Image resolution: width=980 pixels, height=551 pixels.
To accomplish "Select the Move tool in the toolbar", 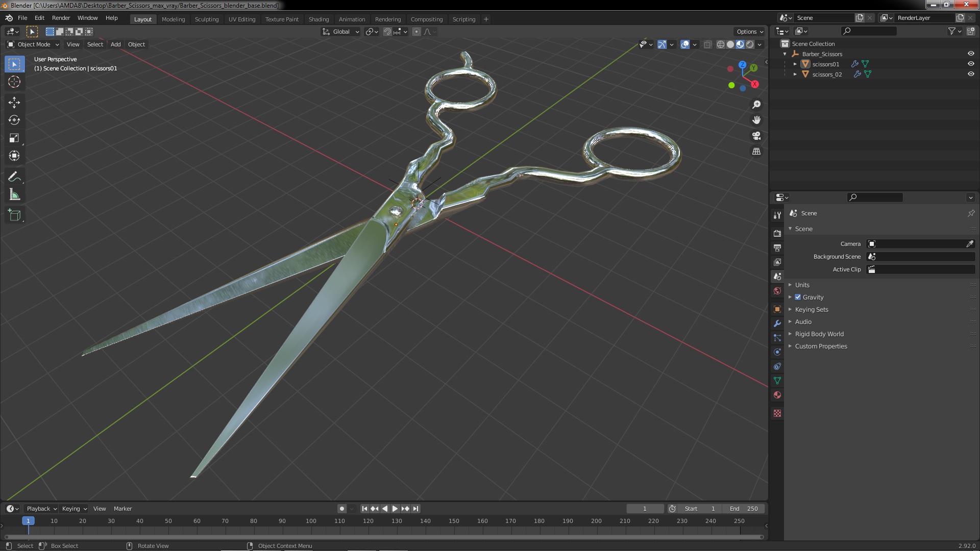I will (x=14, y=103).
